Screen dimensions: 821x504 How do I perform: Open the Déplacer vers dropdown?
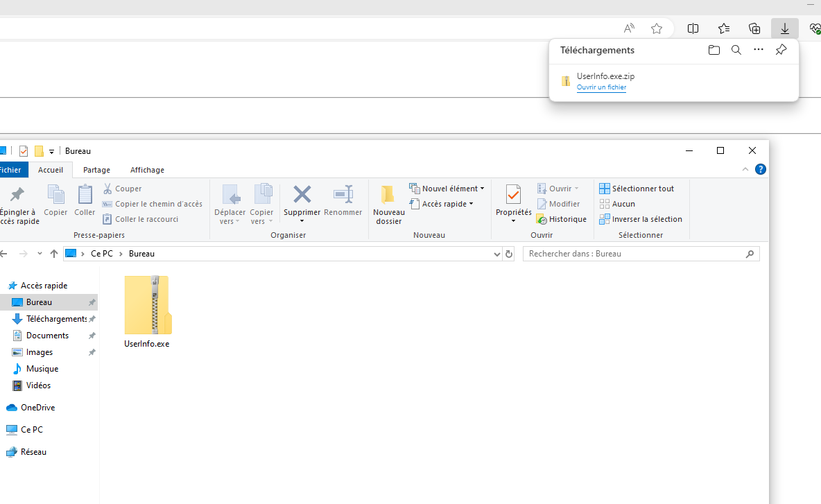(x=230, y=205)
